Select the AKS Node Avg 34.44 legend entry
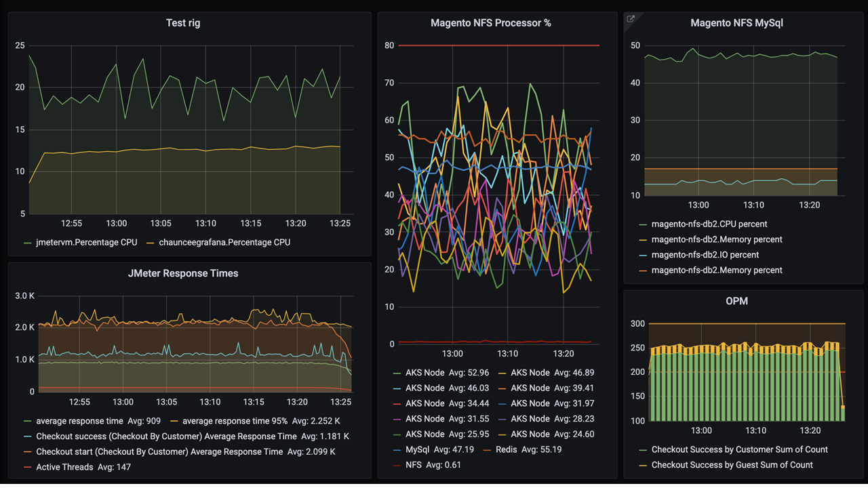Viewport: 868px width, 488px height. (441, 403)
